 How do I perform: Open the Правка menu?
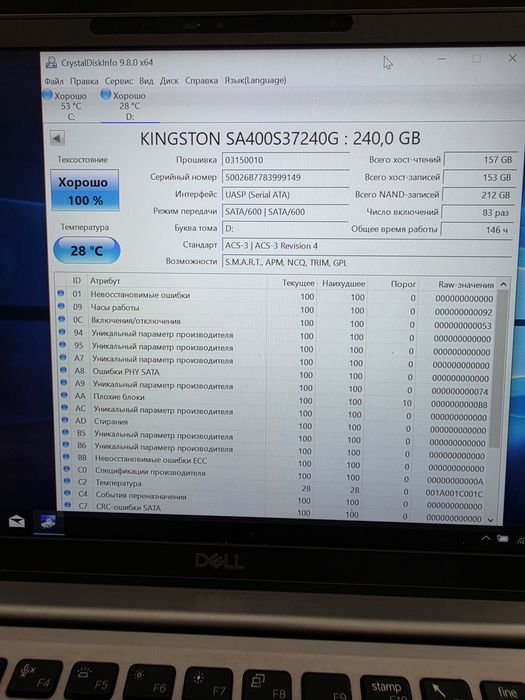coord(84,81)
